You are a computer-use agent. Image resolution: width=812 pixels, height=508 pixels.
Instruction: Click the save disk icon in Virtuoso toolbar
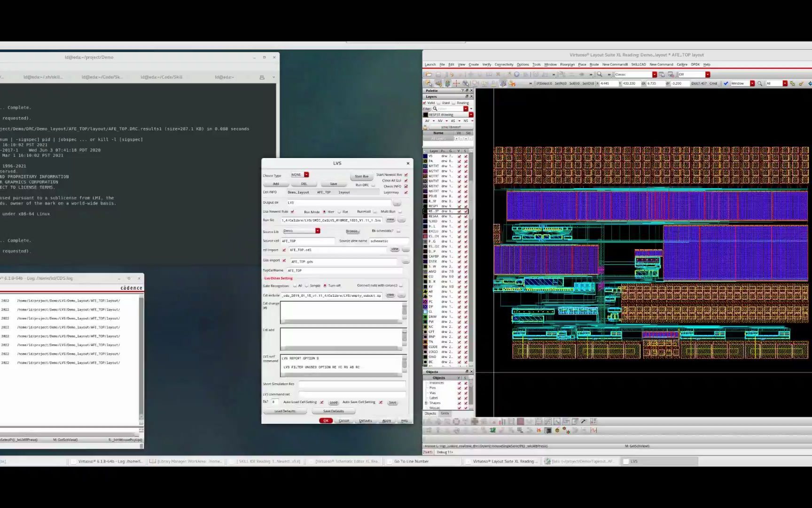click(438, 74)
